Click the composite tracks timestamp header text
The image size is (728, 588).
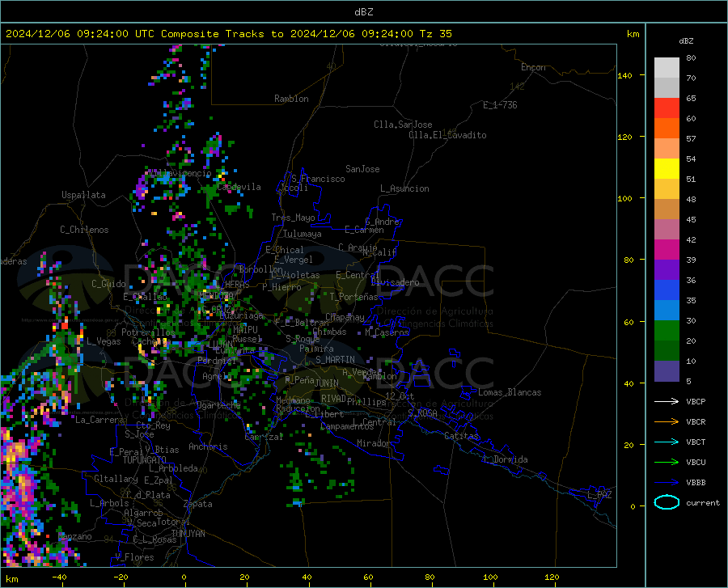[x=229, y=34]
